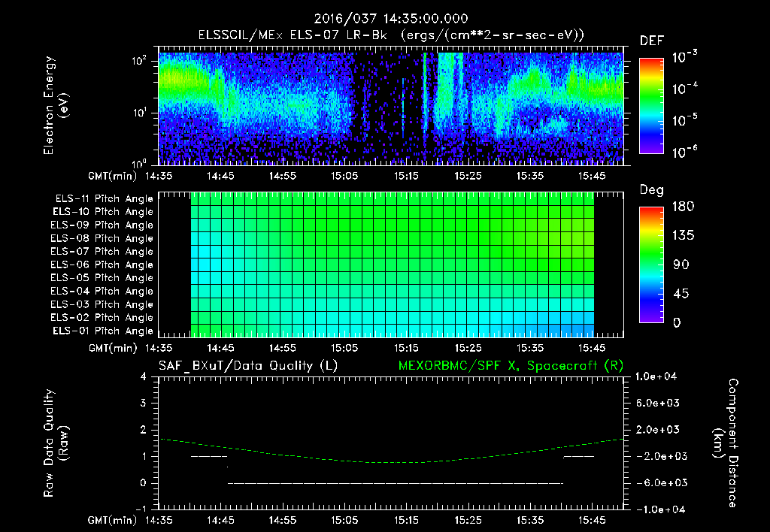
Task: Click the ELSSCIL/MEx ELS-07 LR-Bk plot title
Action: [x=391, y=35]
